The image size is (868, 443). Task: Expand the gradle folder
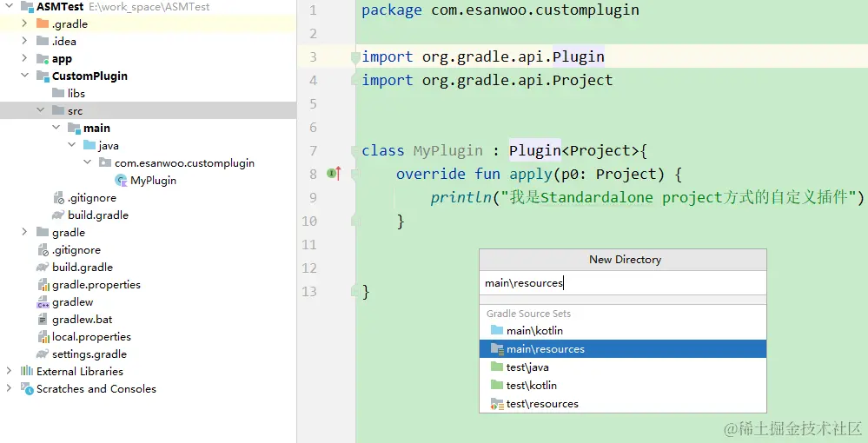coord(24,232)
